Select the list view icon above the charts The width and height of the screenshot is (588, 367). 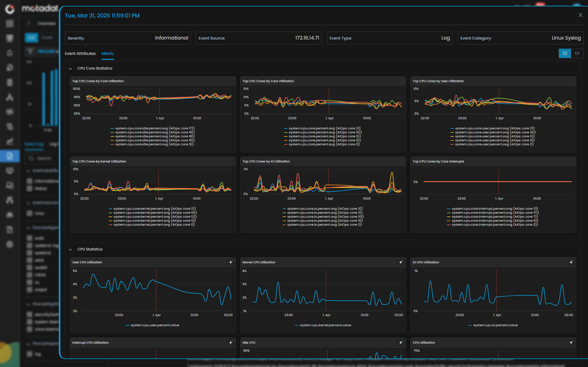(x=565, y=53)
